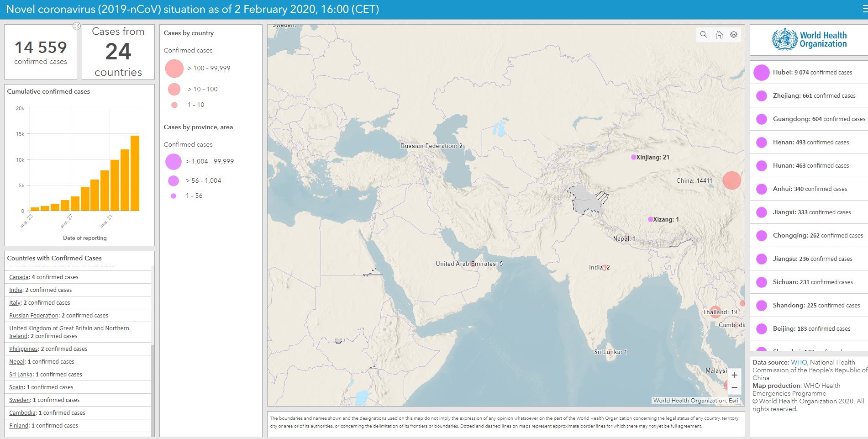
Task: Select Beijing: 183 confirmed cases row
Action: [811, 329]
